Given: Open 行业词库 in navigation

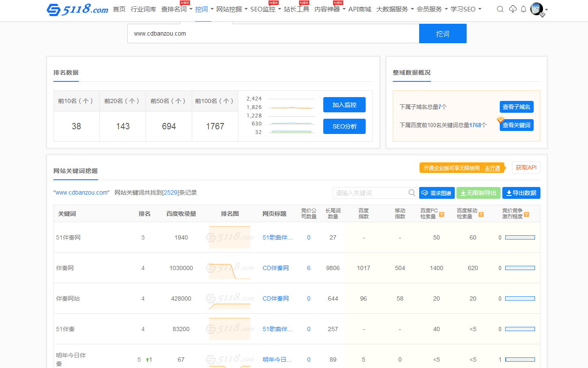Looking at the screenshot, I should click(x=143, y=9).
